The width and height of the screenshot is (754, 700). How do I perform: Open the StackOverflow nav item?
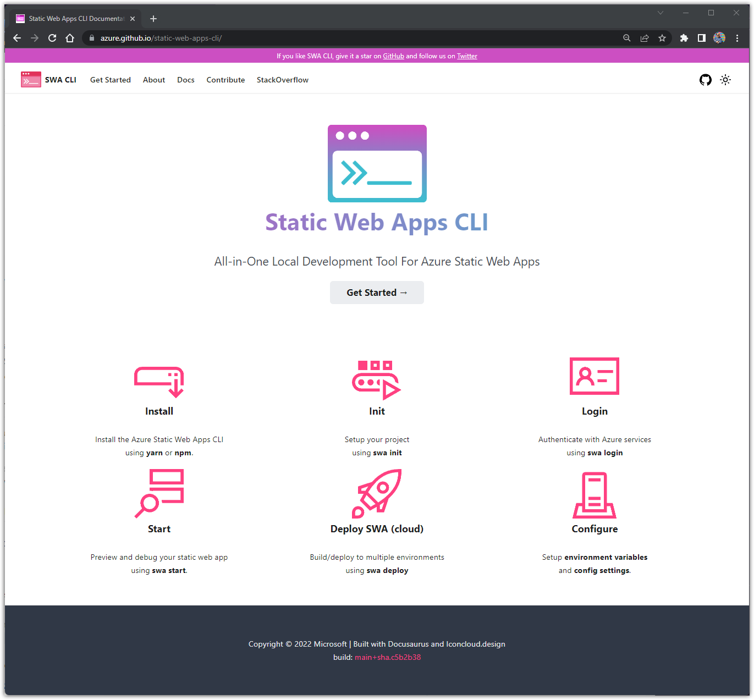point(283,80)
